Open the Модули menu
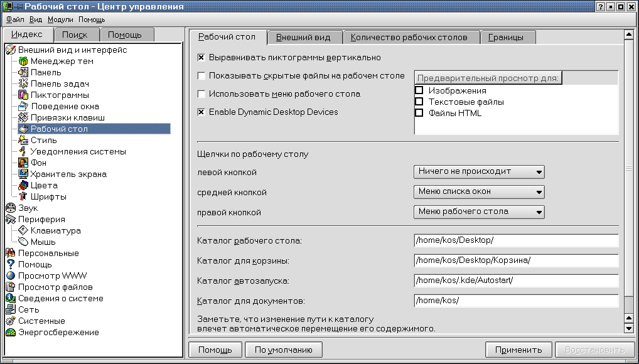 [x=60, y=19]
